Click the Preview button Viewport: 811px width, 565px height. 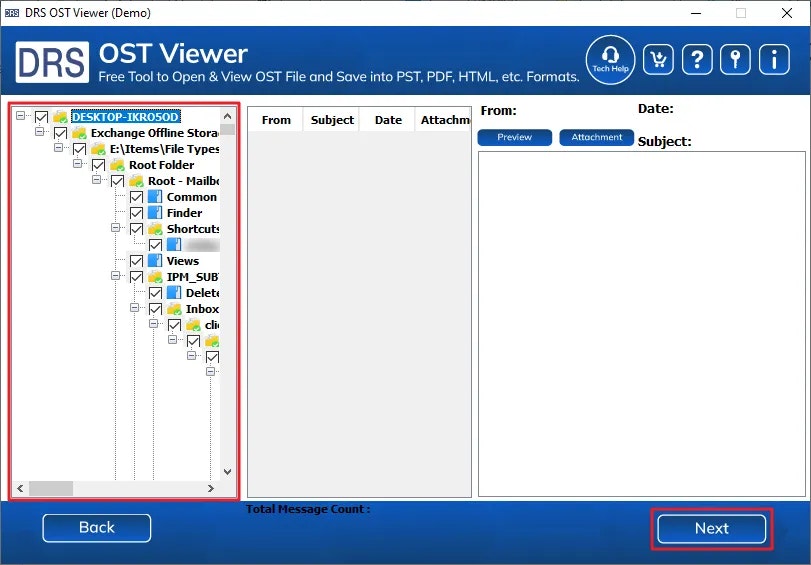click(515, 137)
